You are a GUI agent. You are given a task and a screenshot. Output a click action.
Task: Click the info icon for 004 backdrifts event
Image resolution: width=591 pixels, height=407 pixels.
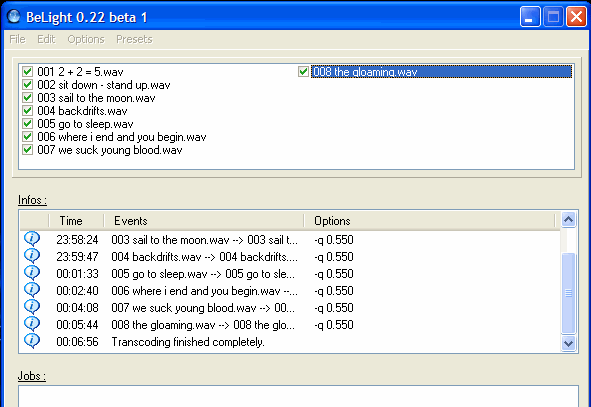coord(32,256)
